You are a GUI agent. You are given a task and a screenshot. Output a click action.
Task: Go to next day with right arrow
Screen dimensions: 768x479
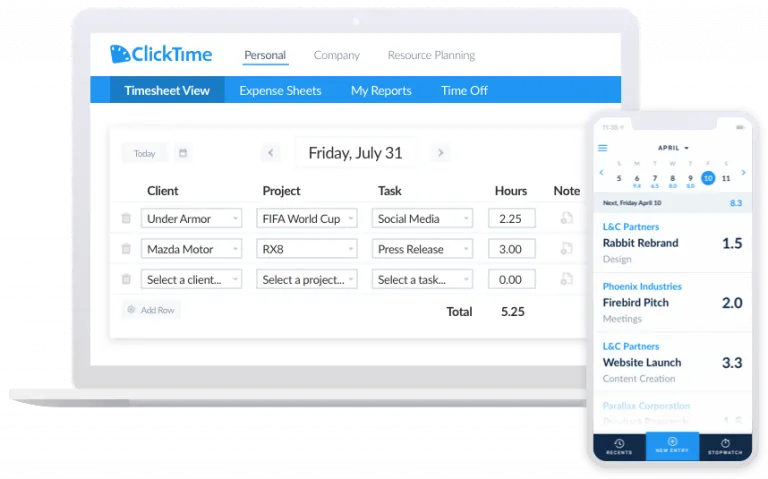tap(440, 153)
